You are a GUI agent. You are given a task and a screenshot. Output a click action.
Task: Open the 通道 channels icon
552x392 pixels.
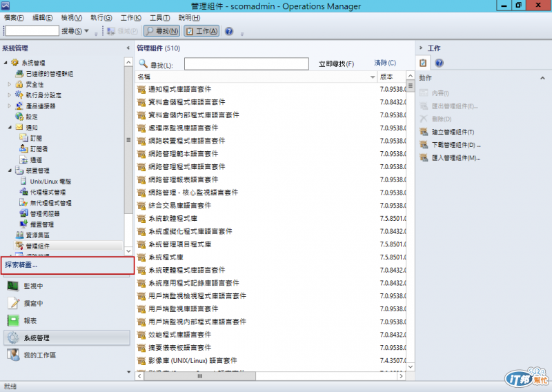tap(23, 160)
